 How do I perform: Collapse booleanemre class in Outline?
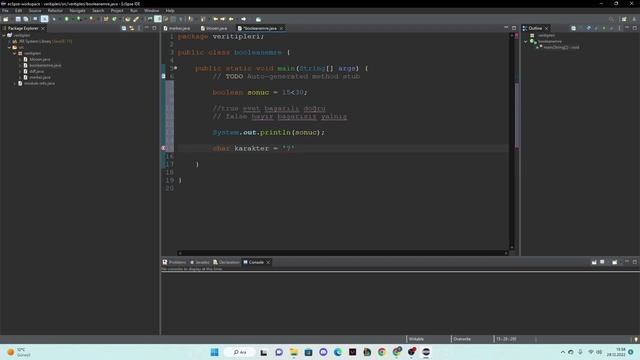tap(526, 41)
